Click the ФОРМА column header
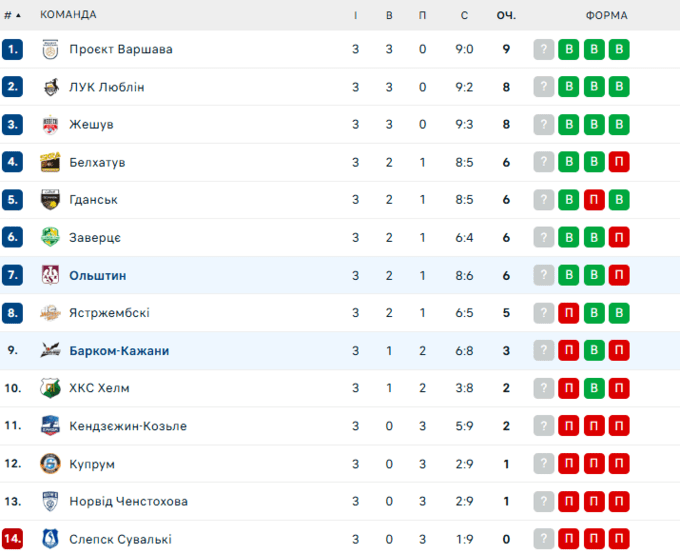 click(x=606, y=15)
